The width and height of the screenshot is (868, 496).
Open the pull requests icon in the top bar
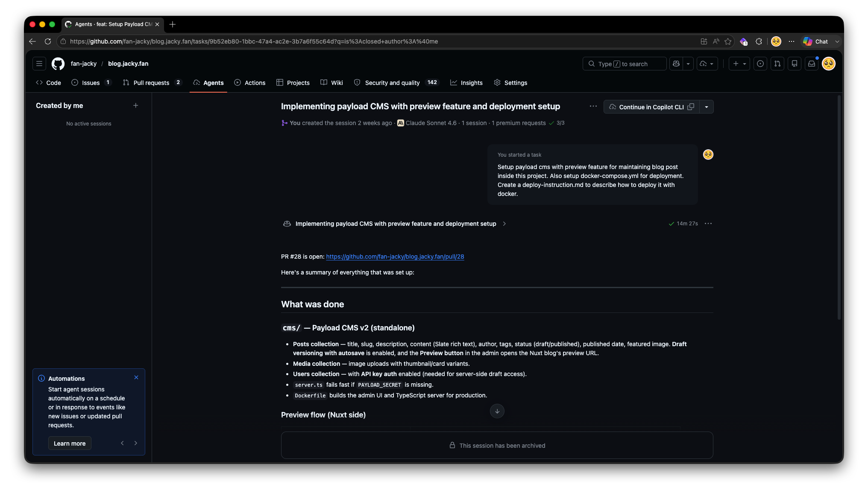pos(777,64)
